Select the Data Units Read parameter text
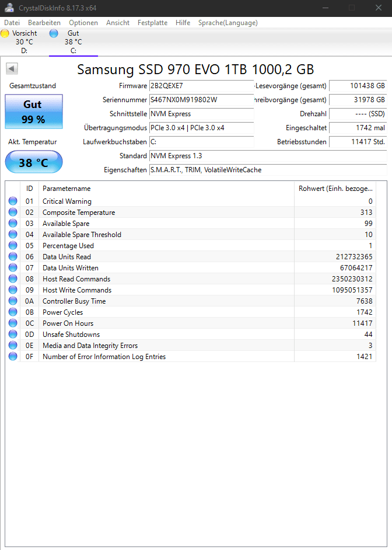 (66, 257)
